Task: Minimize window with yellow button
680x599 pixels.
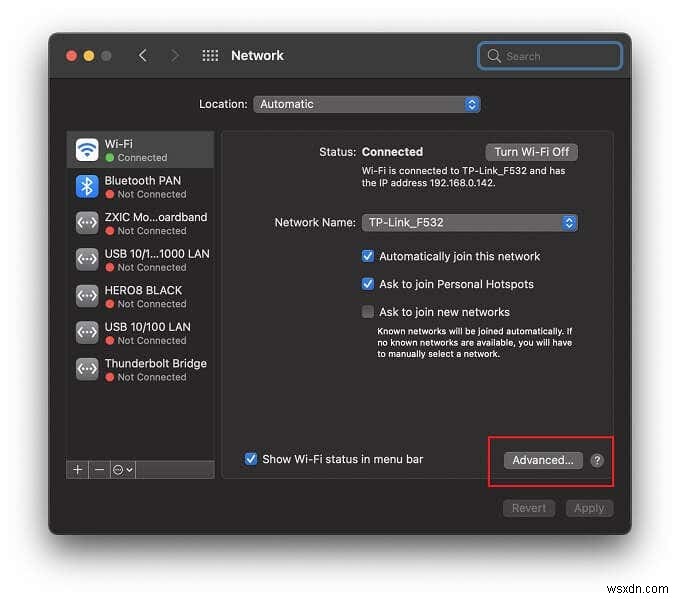Action: click(89, 56)
